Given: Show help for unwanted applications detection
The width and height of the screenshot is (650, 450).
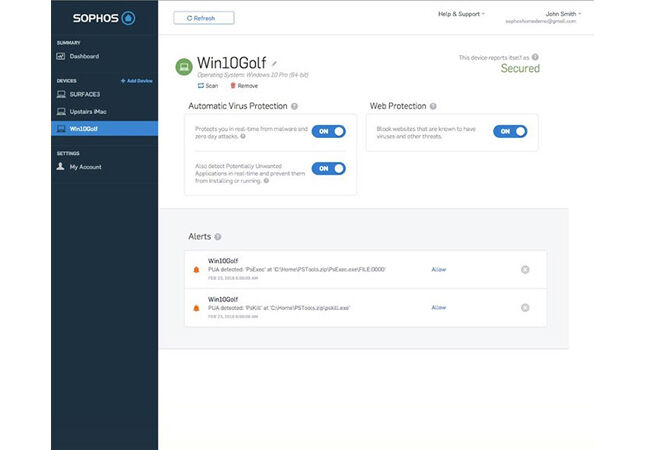Looking at the screenshot, I should (x=266, y=181).
